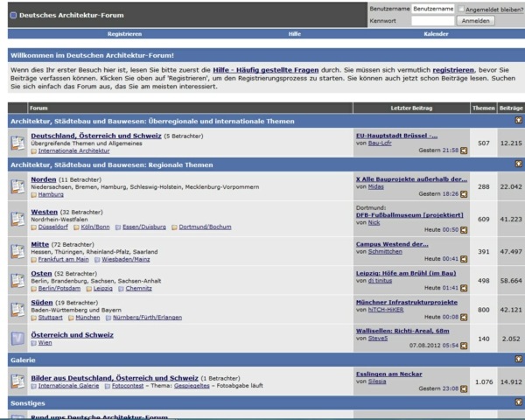
Task: Click last post arrow beside Gestern 21:58
Action: coord(464,150)
